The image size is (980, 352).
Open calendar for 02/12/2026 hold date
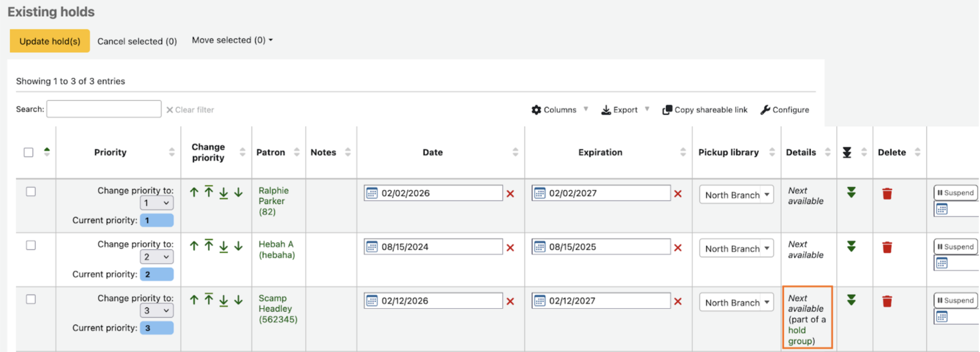[372, 301]
